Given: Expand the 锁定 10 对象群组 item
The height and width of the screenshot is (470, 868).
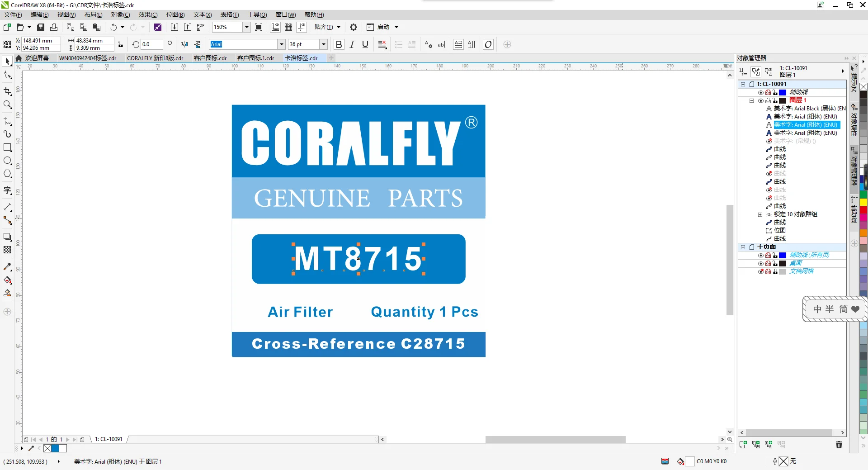Looking at the screenshot, I should (760, 214).
